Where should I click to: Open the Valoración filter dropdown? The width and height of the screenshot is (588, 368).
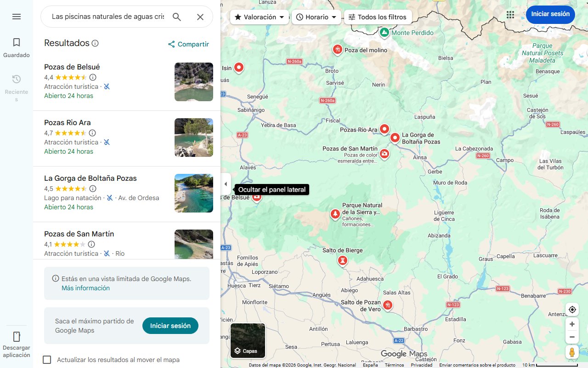click(x=259, y=17)
